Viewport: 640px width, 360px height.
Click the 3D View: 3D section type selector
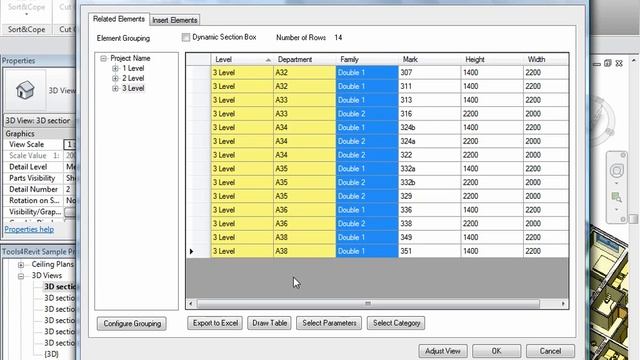(40, 121)
